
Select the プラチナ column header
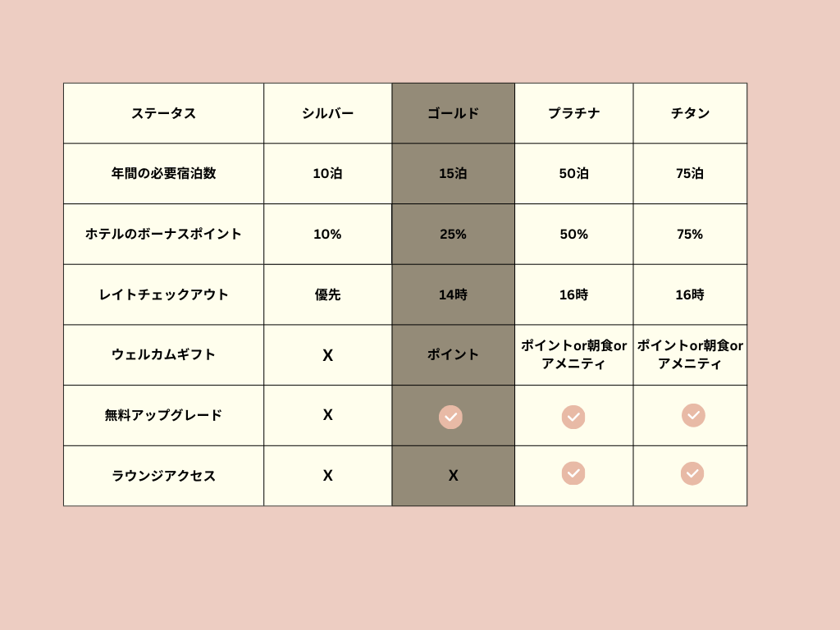point(573,113)
